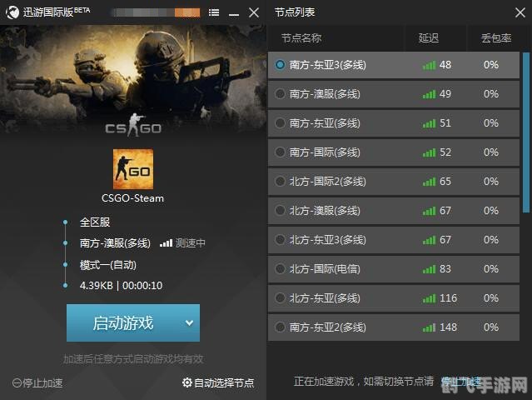Click the CS:GO banner image
532x400 pixels.
tap(133, 82)
